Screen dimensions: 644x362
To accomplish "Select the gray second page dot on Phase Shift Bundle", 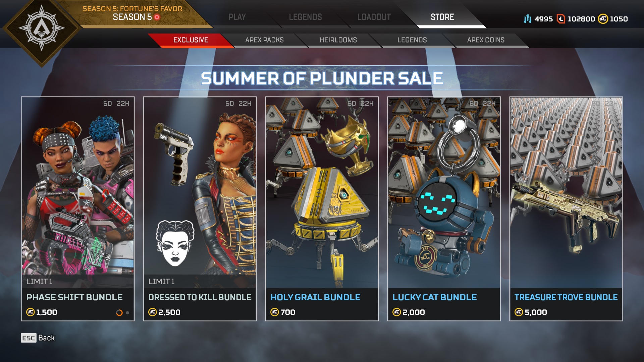I will click(127, 313).
